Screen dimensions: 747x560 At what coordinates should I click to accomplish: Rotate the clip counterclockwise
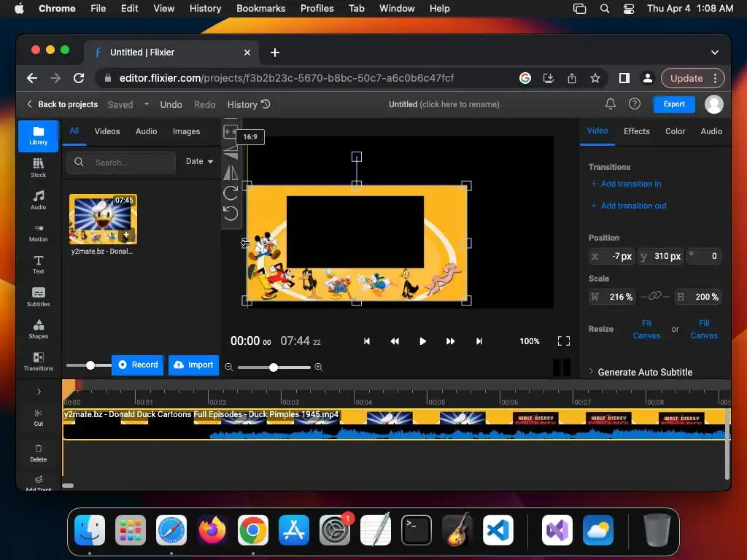(x=231, y=214)
